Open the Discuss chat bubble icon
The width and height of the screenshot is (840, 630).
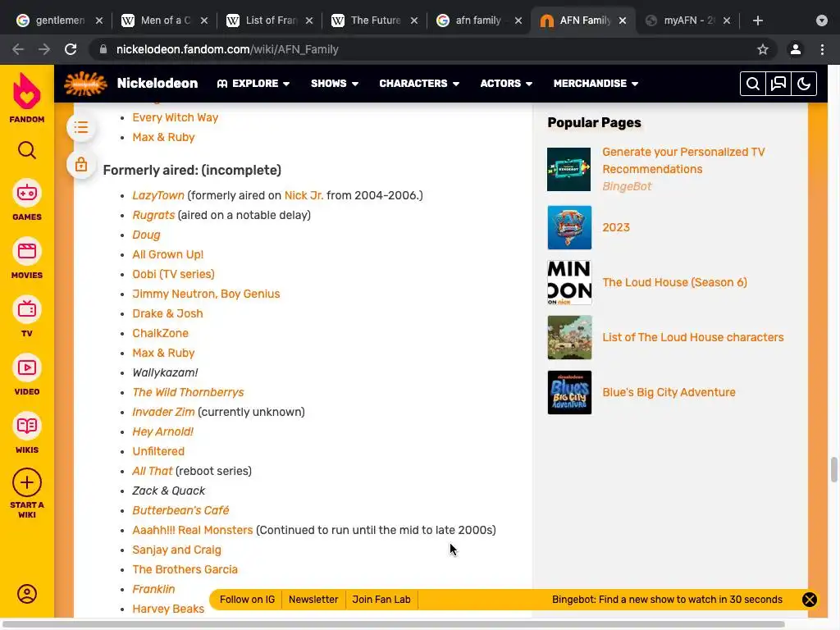tap(778, 84)
